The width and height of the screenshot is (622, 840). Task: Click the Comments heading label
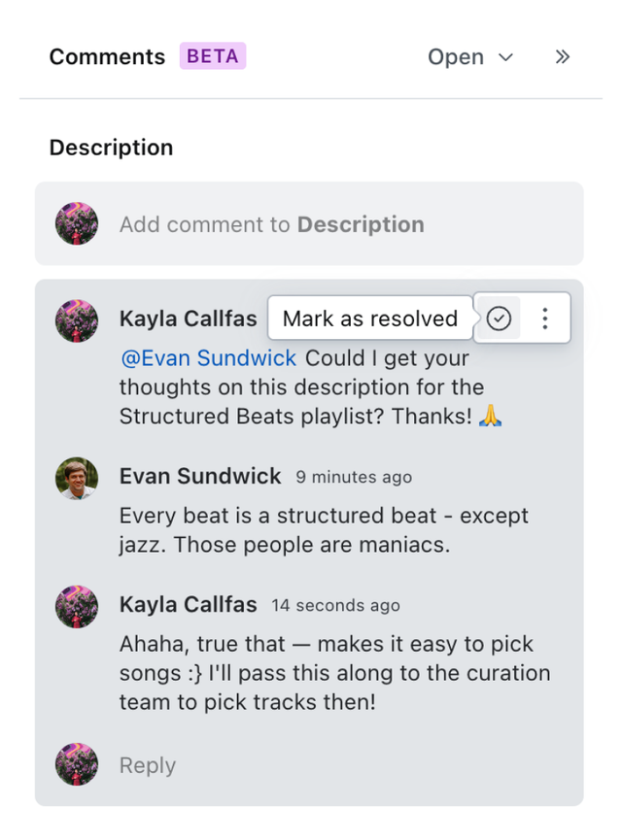(107, 57)
